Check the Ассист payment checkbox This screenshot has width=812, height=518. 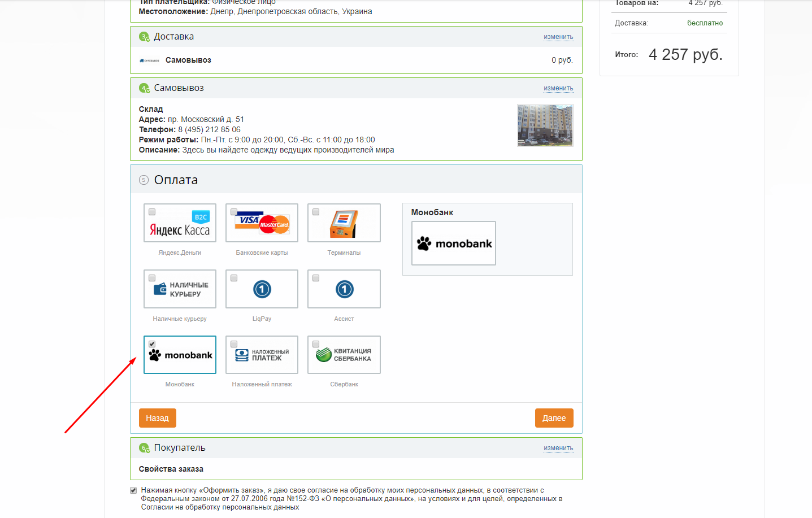point(316,278)
